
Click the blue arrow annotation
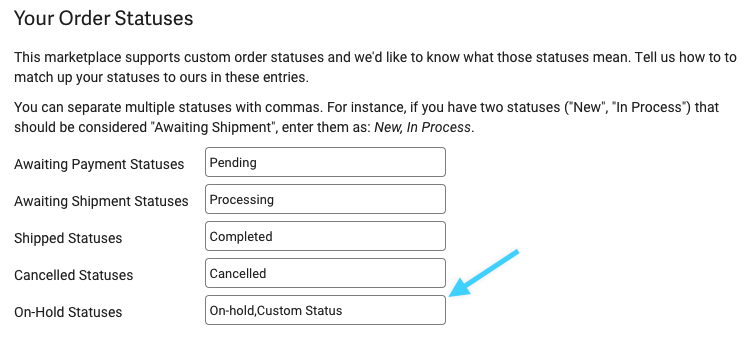pyautogui.click(x=483, y=273)
